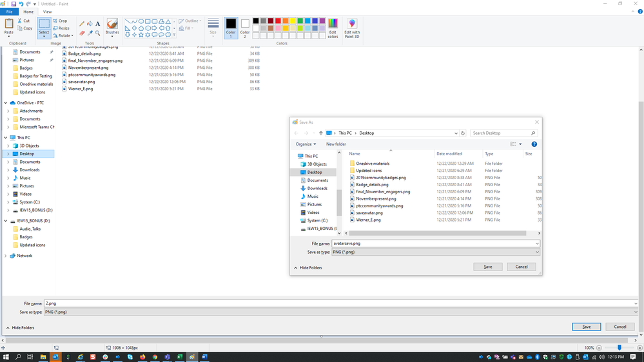Switch to the View ribbon tab
The height and width of the screenshot is (362, 644).
(47, 12)
